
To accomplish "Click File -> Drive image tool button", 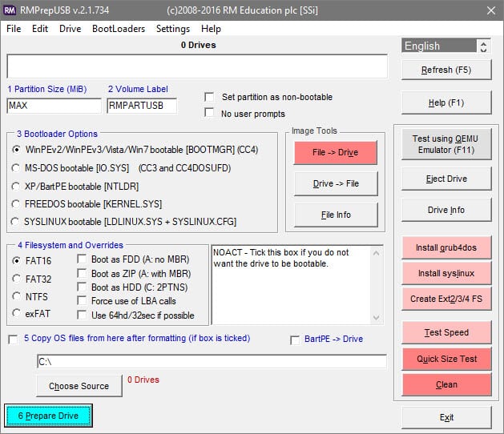I will pos(336,152).
